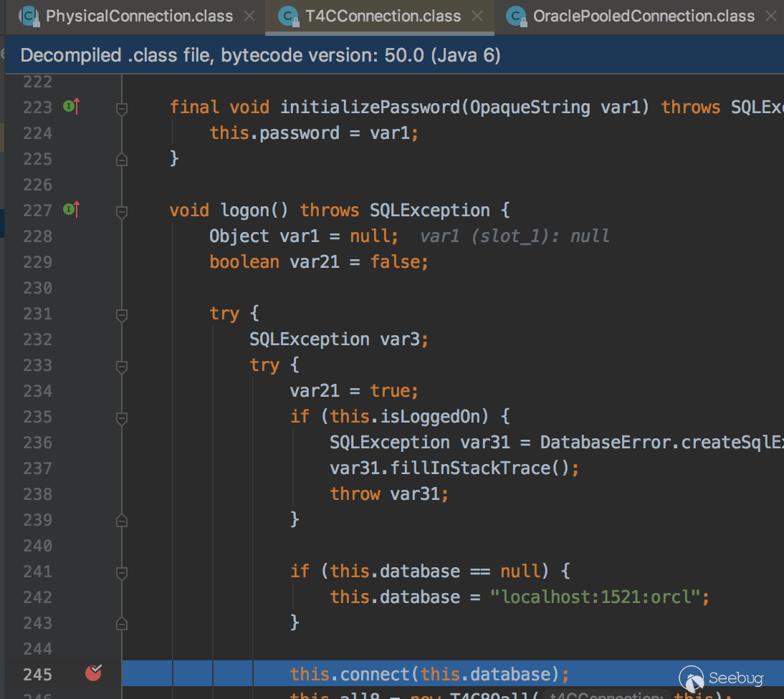Click the T4CConnection.class tab file icon
Image resolution: width=784 pixels, height=699 pixels.
(288, 16)
